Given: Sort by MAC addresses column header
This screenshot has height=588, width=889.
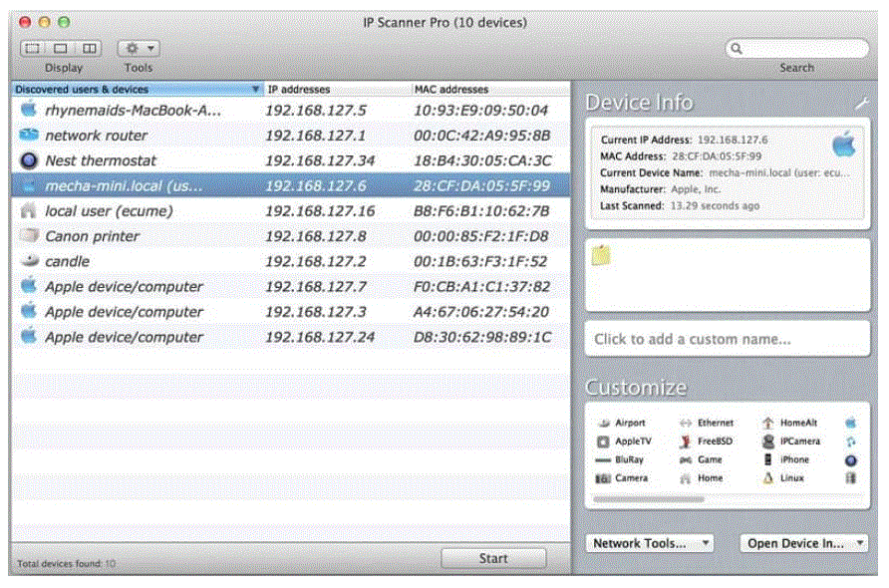Looking at the screenshot, I should pyautogui.click(x=490, y=89).
